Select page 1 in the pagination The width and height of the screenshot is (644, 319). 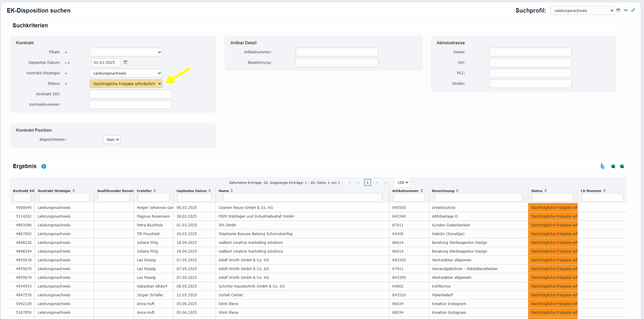tap(367, 183)
